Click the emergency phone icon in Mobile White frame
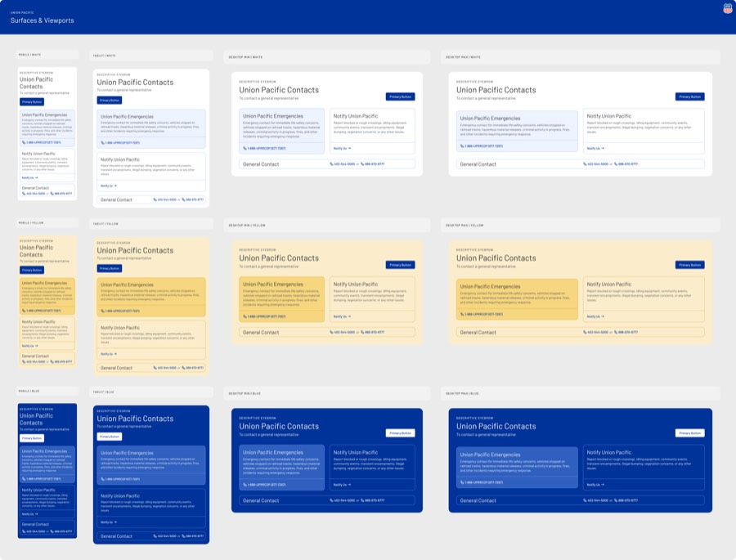 pyautogui.click(x=24, y=142)
